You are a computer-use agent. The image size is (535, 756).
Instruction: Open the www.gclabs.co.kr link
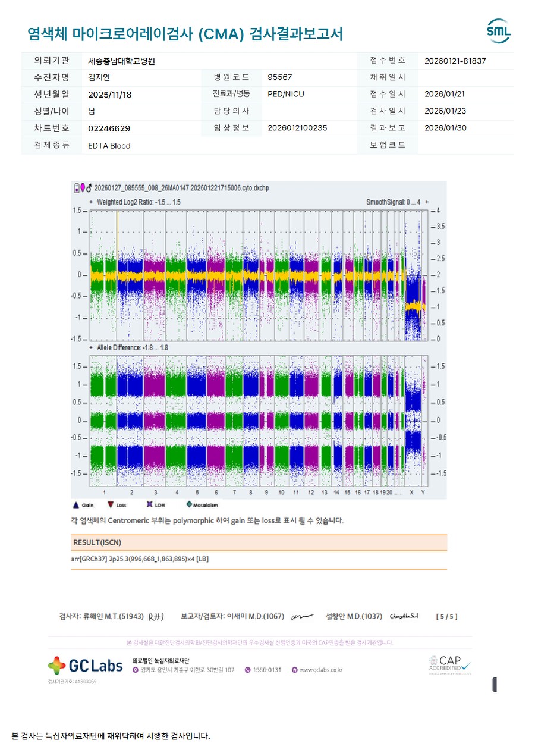point(320,670)
